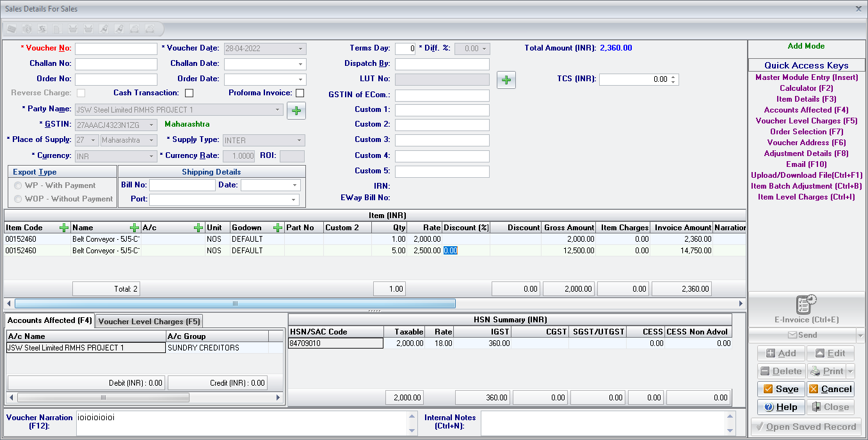Click the plus icon in Godown column header

[x=278, y=228]
